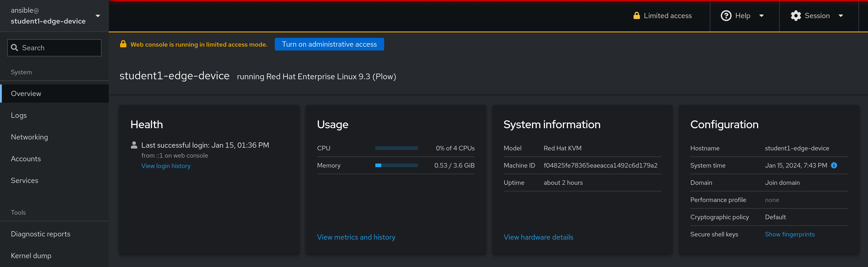This screenshot has width=868, height=267.
Task: Open the Services page
Action: pos(55,180)
